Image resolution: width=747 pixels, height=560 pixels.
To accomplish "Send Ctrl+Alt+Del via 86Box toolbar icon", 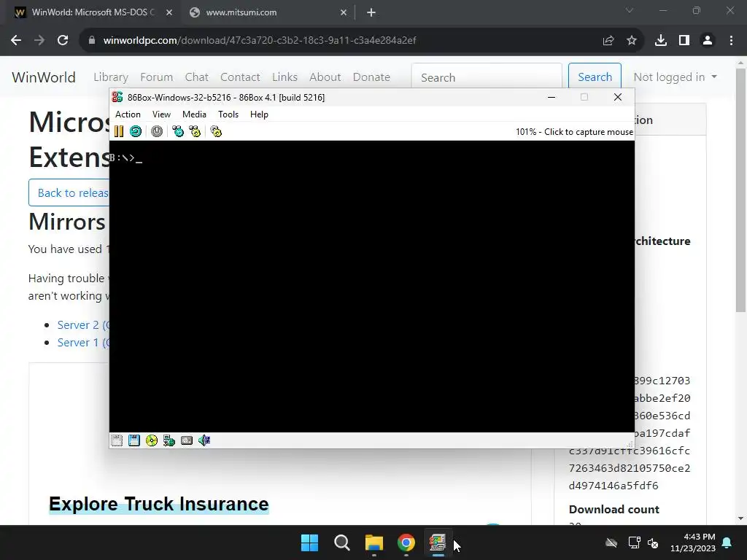I will point(178,131).
